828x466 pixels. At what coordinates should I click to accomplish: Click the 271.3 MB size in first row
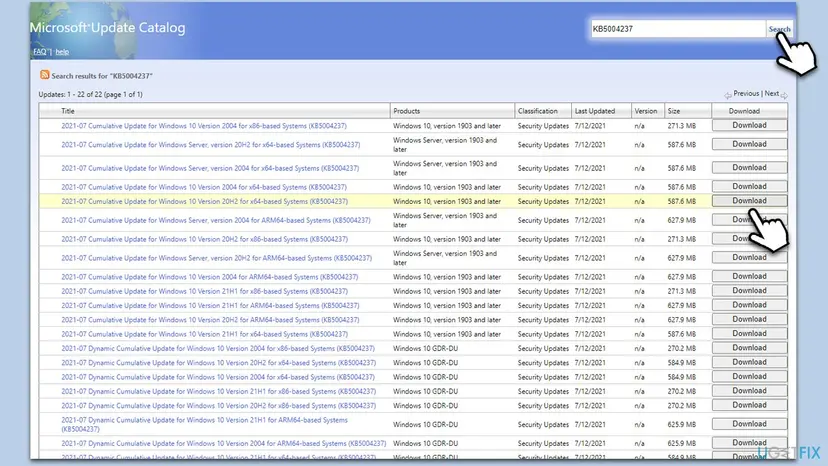pyautogui.click(x=681, y=126)
